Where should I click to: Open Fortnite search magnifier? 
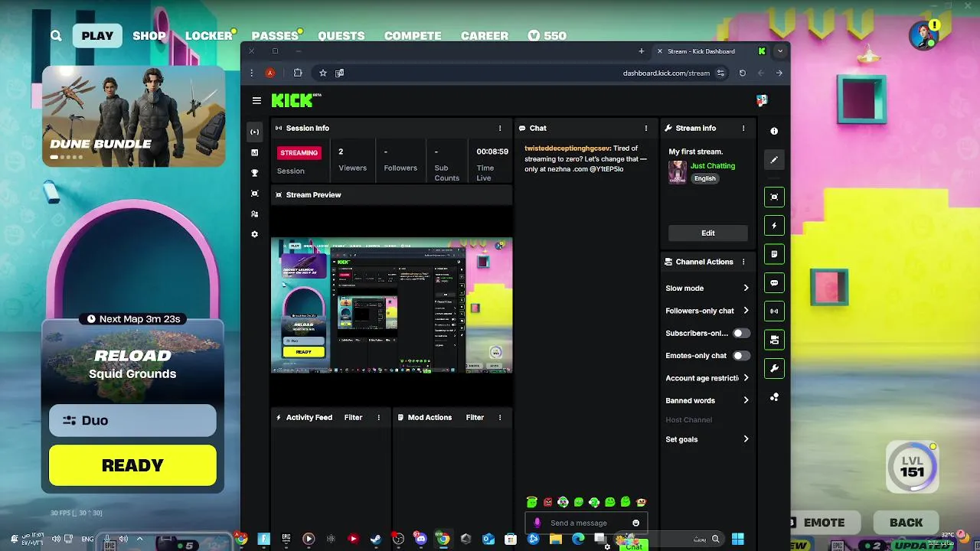(56, 35)
